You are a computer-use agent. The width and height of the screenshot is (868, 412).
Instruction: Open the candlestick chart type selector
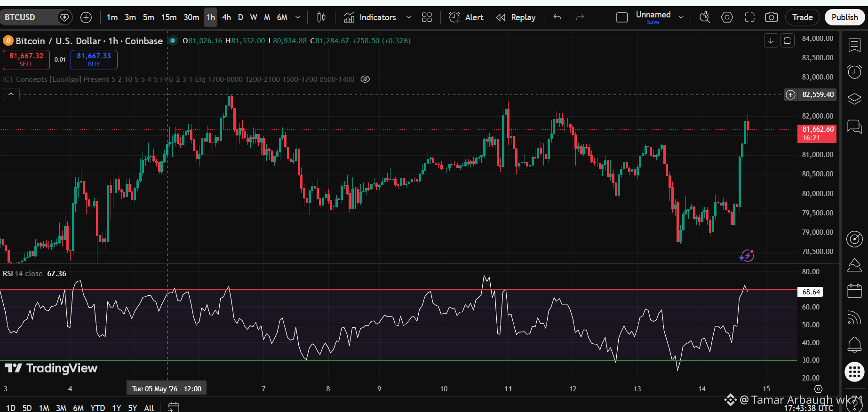[x=321, y=17]
